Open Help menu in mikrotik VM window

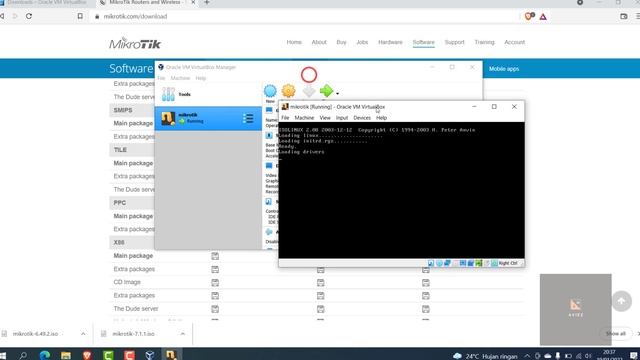tap(381, 118)
